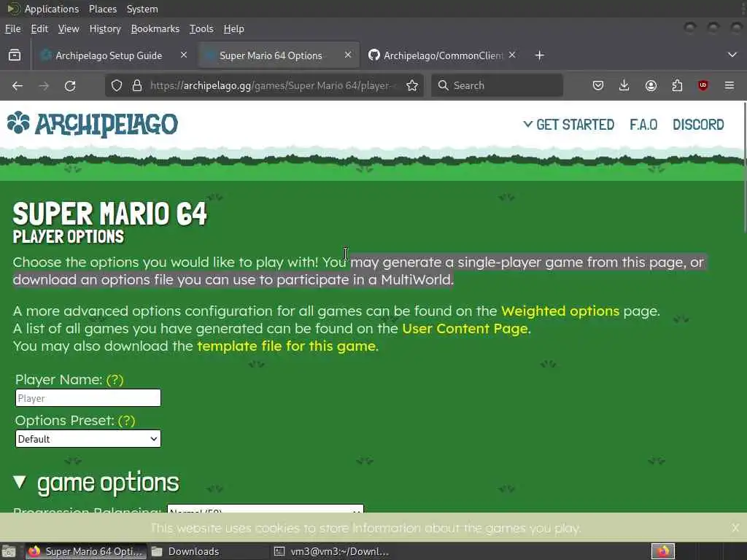
Task: Focus the Player Name input field
Action: (x=88, y=398)
